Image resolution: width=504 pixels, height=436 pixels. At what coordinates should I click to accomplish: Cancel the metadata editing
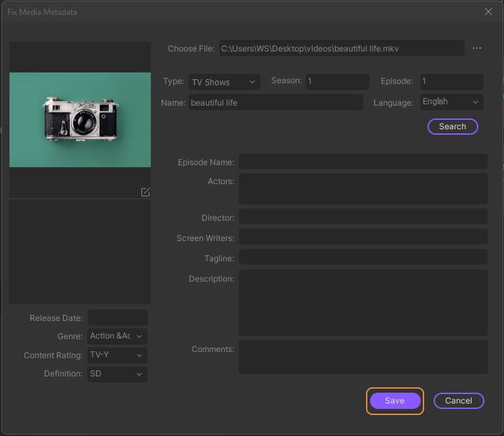(458, 401)
